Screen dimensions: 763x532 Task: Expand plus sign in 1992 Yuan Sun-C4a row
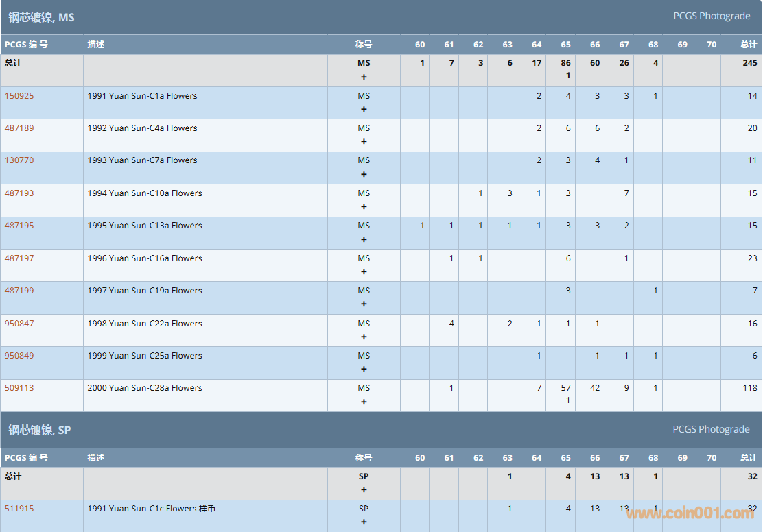point(364,142)
